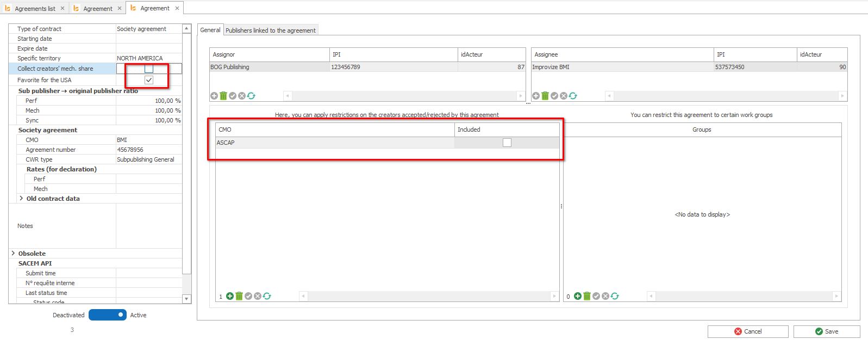Open the Agreements list tab
The width and height of the screenshot is (868, 345).
tap(35, 8)
